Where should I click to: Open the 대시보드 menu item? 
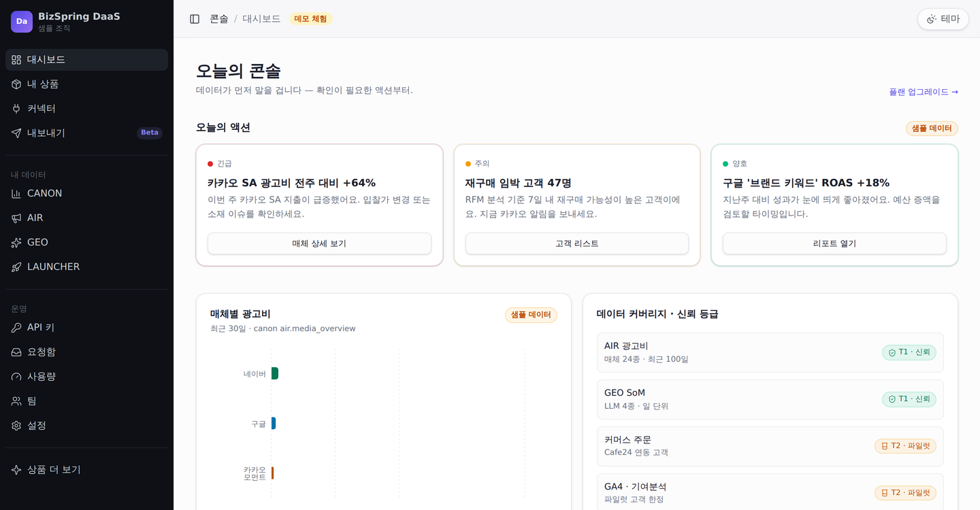coord(86,60)
